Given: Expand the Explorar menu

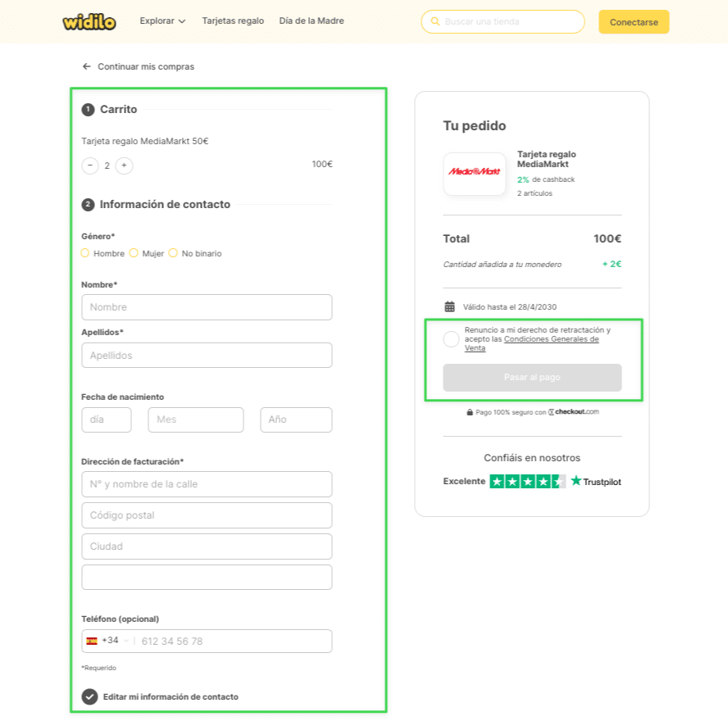Looking at the screenshot, I should (162, 21).
